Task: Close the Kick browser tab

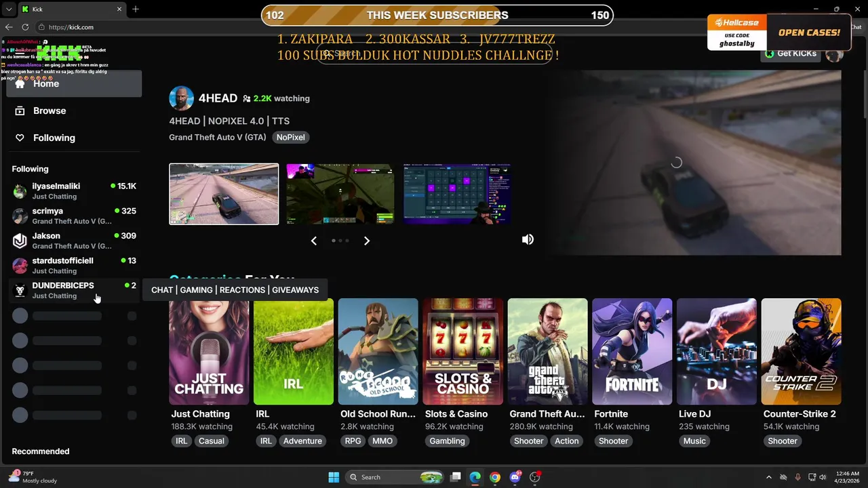Action: (x=119, y=9)
